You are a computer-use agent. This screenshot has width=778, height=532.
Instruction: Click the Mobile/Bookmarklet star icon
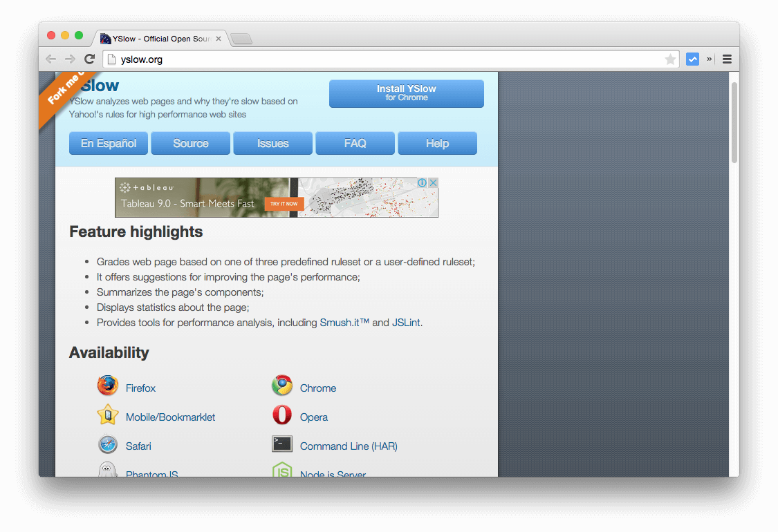click(108, 415)
